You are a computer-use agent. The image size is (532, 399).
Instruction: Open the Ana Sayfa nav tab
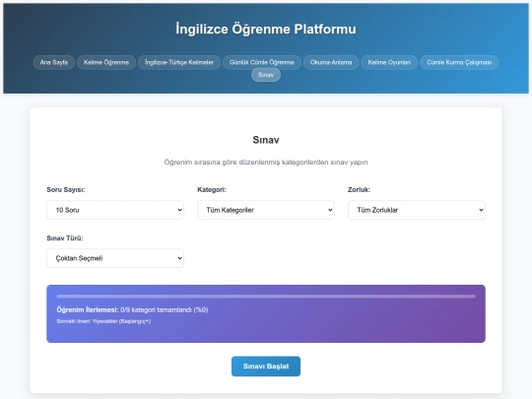coord(53,62)
